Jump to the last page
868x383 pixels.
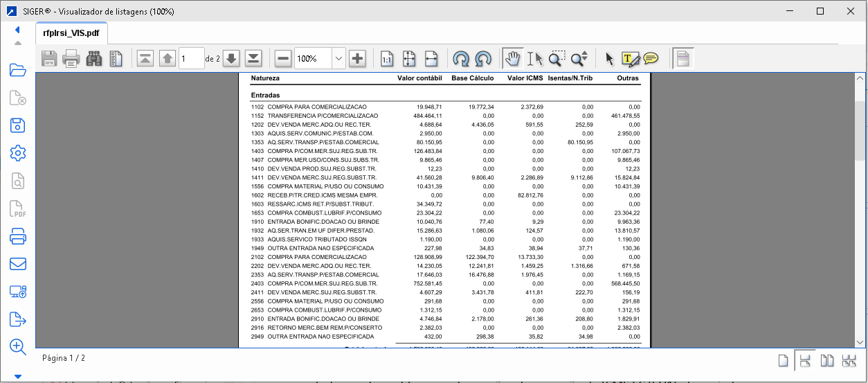click(x=253, y=59)
